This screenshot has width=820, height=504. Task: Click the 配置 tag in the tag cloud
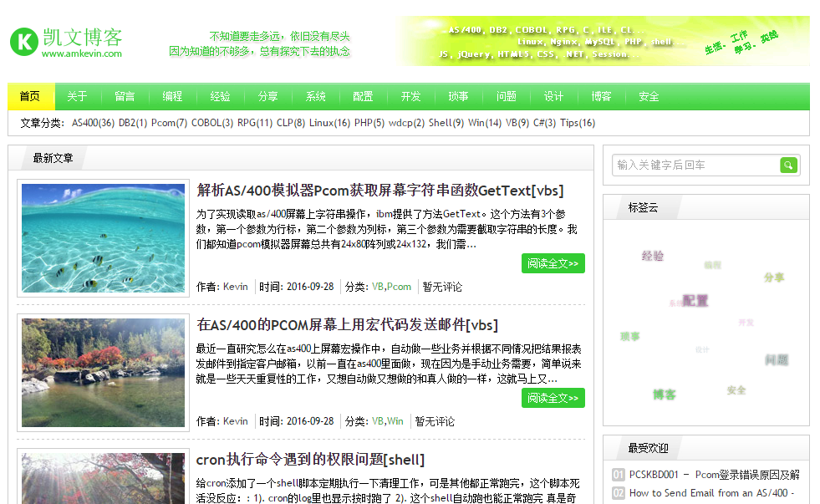coord(695,301)
